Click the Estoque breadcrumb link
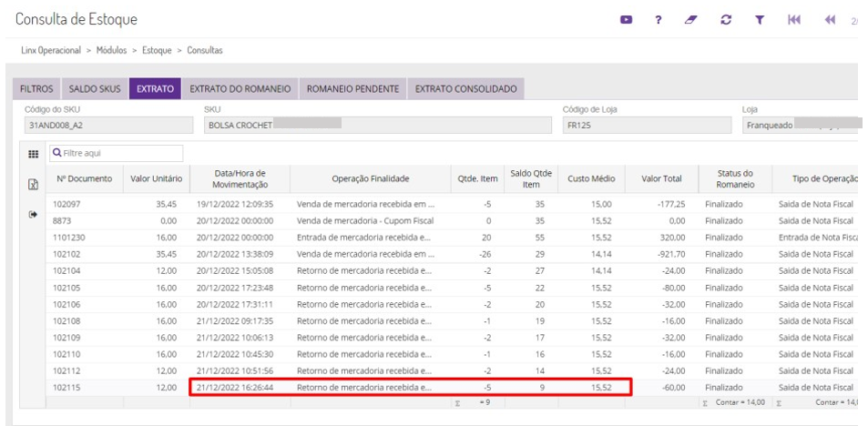Image resolution: width=868 pixels, height=426 pixels. point(158,50)
